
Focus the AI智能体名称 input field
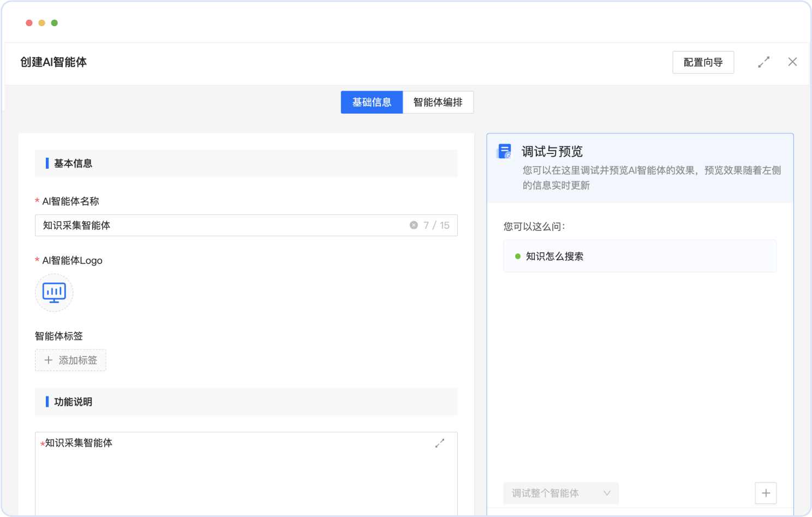pyautogui.click(x=246, y=225)
